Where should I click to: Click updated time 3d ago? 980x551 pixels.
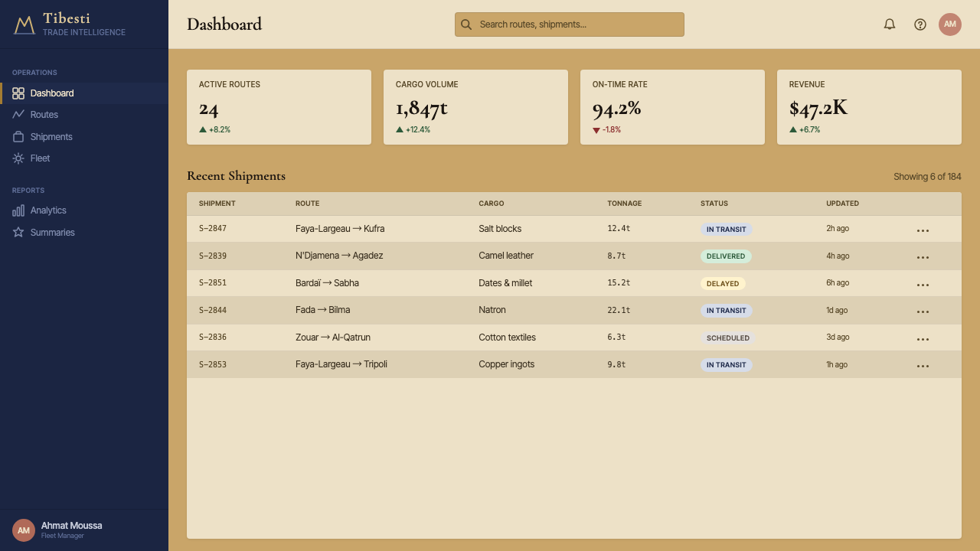(838, 337)
